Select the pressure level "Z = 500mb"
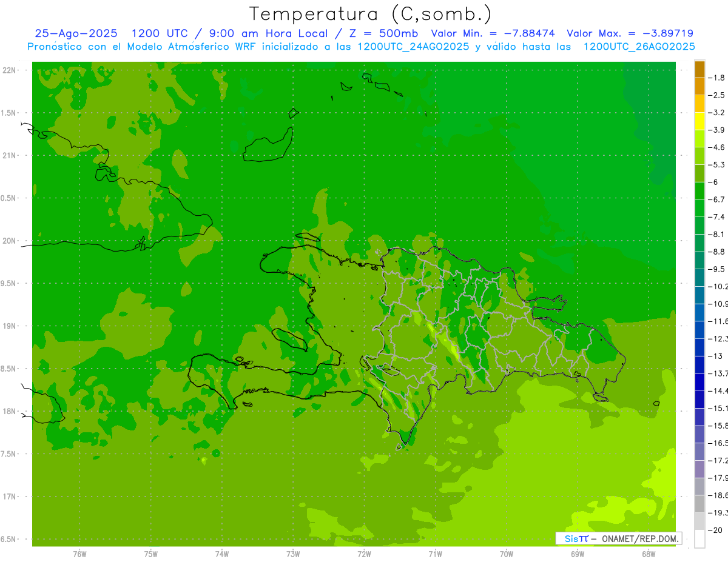This screenshot has height=562, width=728. coord(383,33)
